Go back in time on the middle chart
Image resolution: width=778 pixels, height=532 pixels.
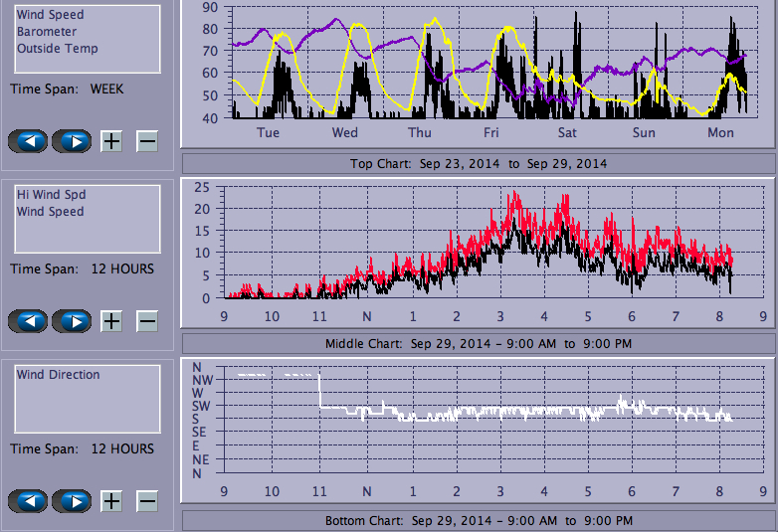point(28,321)
